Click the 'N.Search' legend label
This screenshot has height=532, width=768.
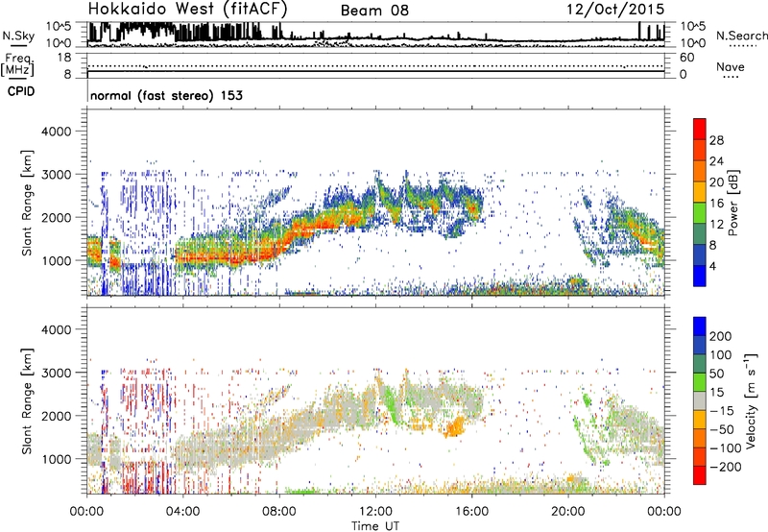(x=742, y=36)
